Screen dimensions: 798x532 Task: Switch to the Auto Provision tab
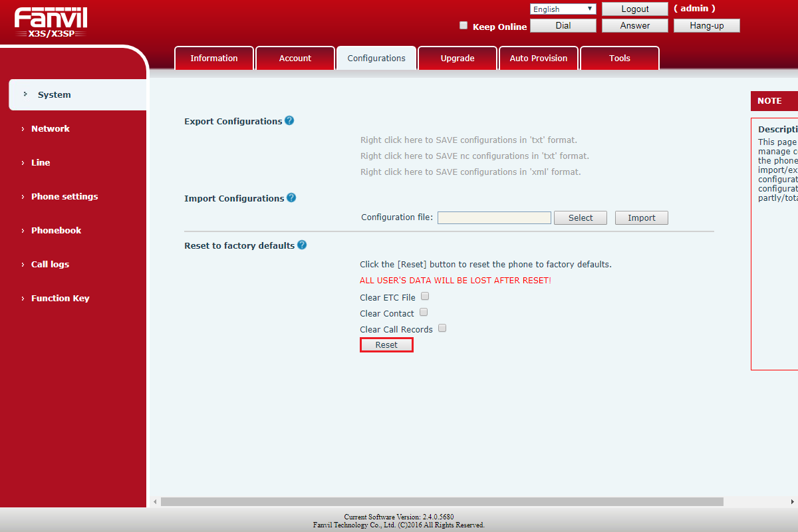coord(539,59)
